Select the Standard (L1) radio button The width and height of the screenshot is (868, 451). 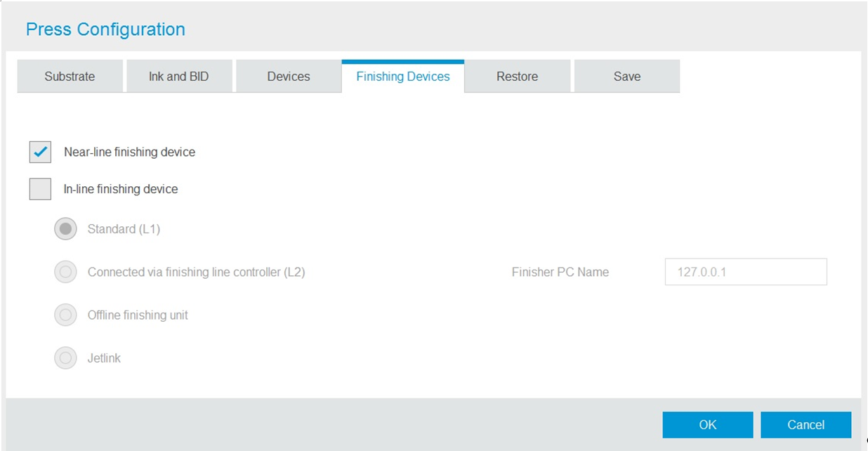click(65, 228)
